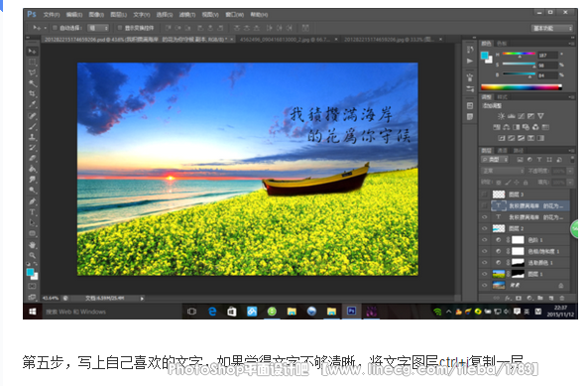Show the hidden 图层 3 layer
The height and width of the screenshot is (386, 588).
485,194
